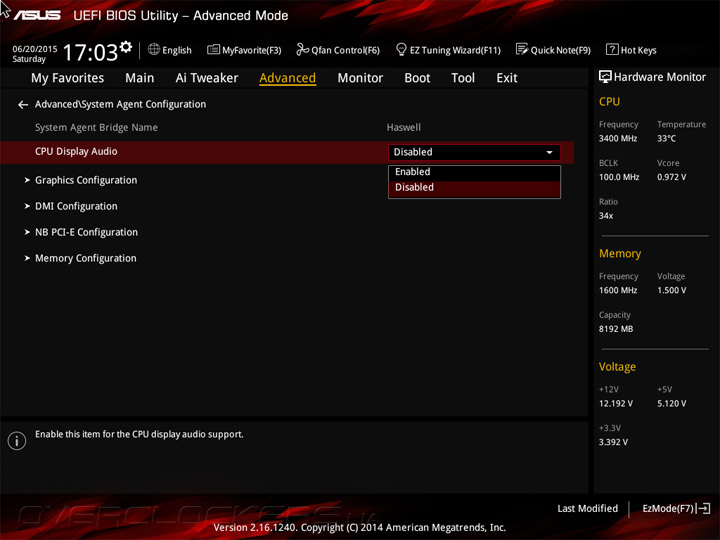Click BCLK value 100.0 MHz
The height and width of the screenshot is (540, 720).
pos(619,177)
